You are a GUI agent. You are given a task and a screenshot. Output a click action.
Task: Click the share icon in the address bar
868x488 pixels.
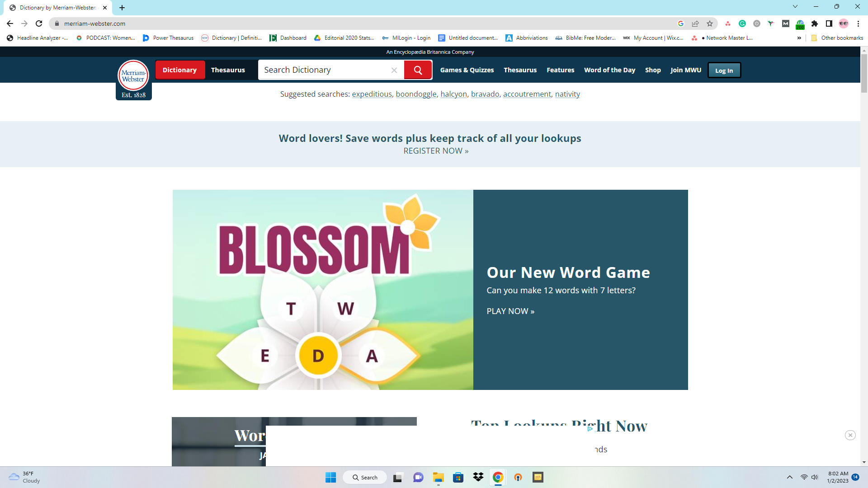click(695, 23)
